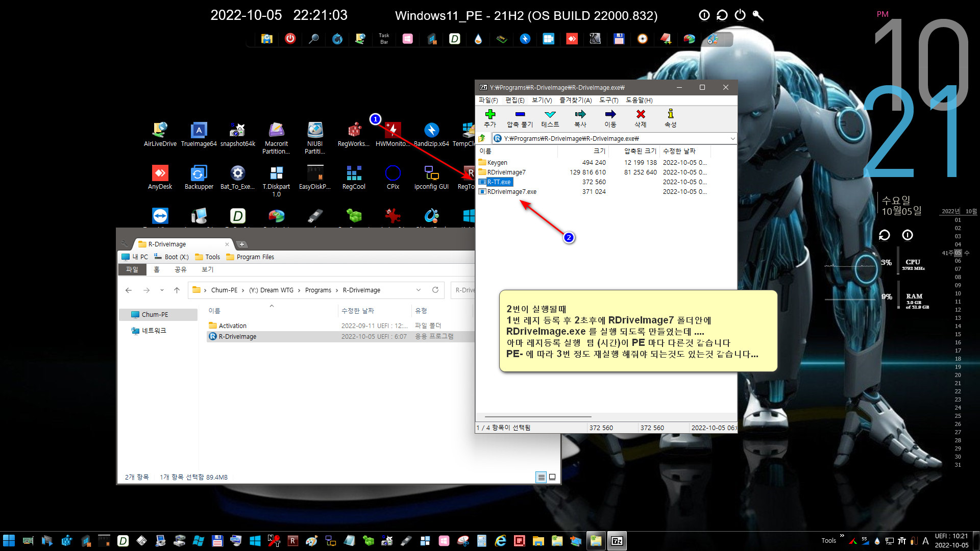The width and height of the screenshot is (980, 551).
Task: Open CPix desktop shortcut
Action: (x=393, y=178)
